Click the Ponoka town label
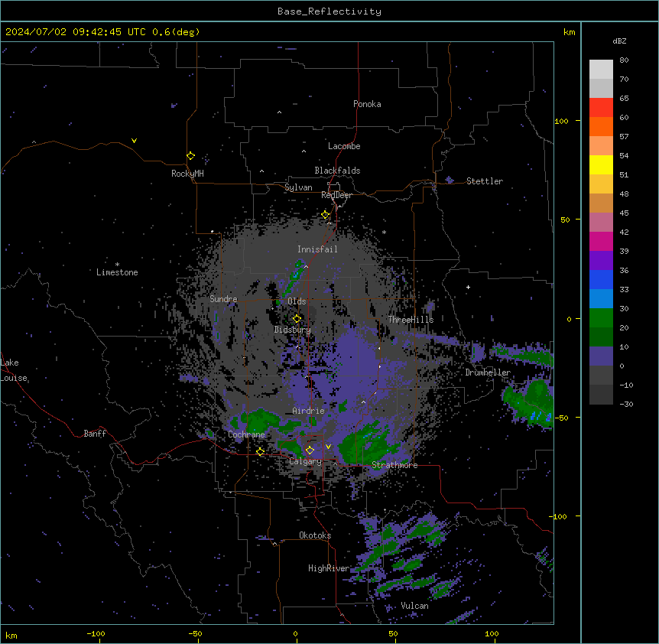 point(367,104)
